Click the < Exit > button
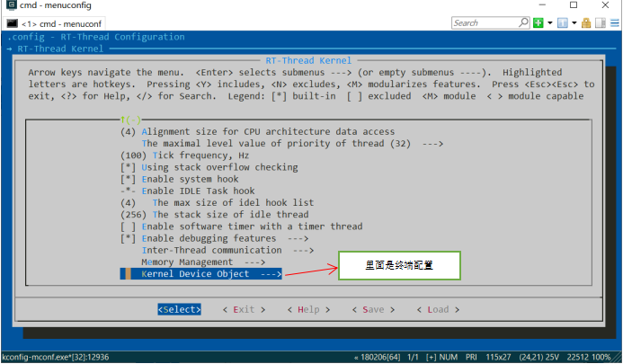This screenshot has height=364, width=623. click(x=244, y=309)
